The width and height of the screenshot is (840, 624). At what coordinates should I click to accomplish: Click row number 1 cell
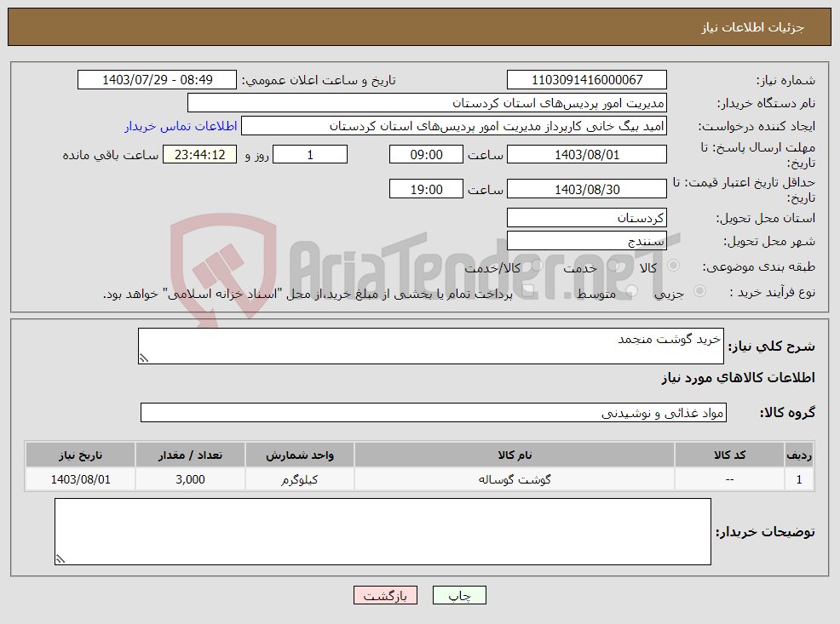799,479
